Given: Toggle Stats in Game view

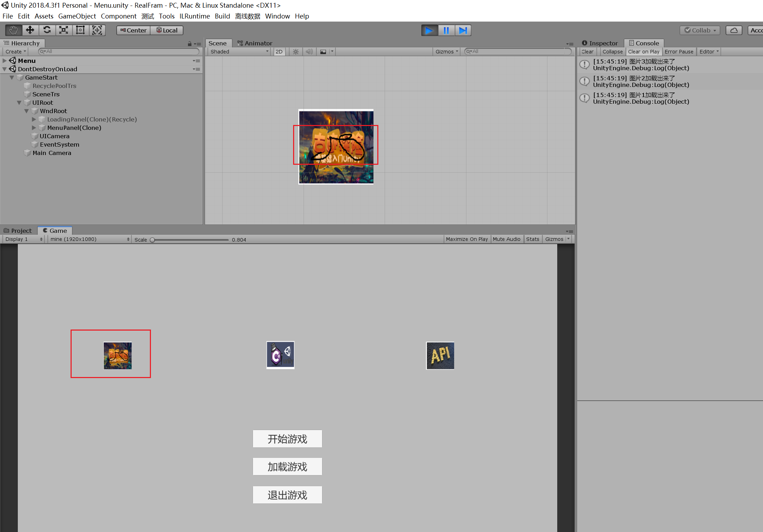Looking at the screenshot, I should (533, 239).
